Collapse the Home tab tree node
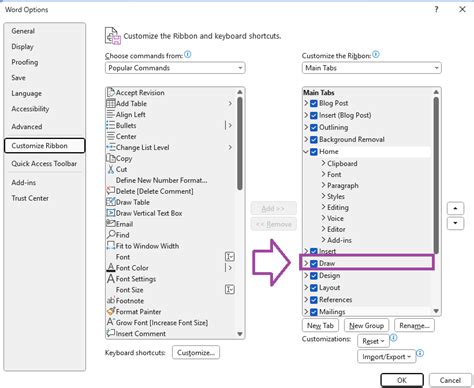The image size is (474, 388). click(306, 152)
